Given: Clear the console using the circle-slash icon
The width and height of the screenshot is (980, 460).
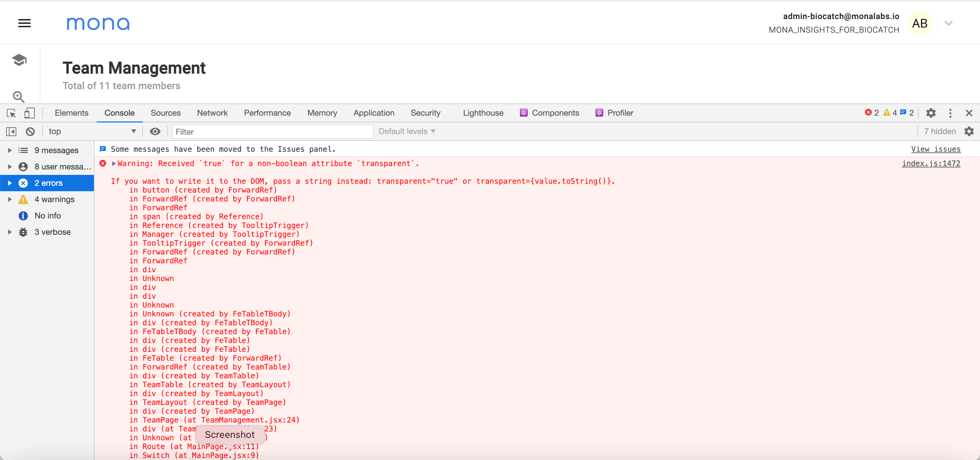Looking at the screenshot, I should (30, 131).
